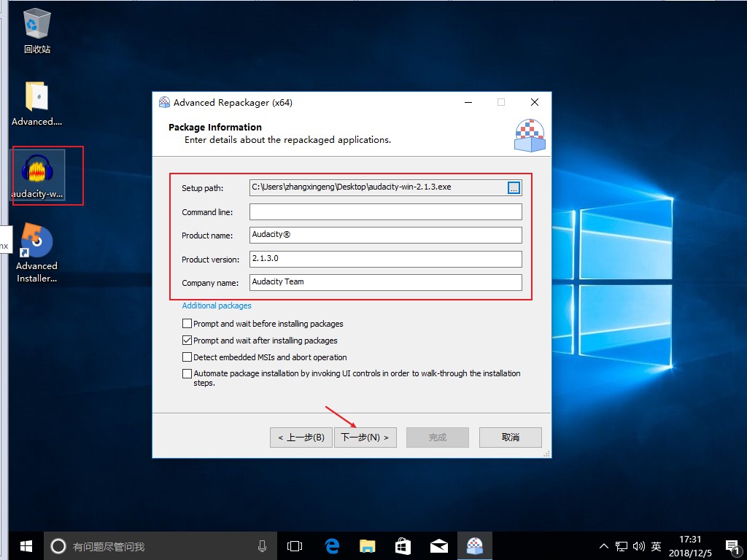The image size is (747, 560).
Task: Select the Advanced Installer shortcut icon
Action: coord(36,253)
